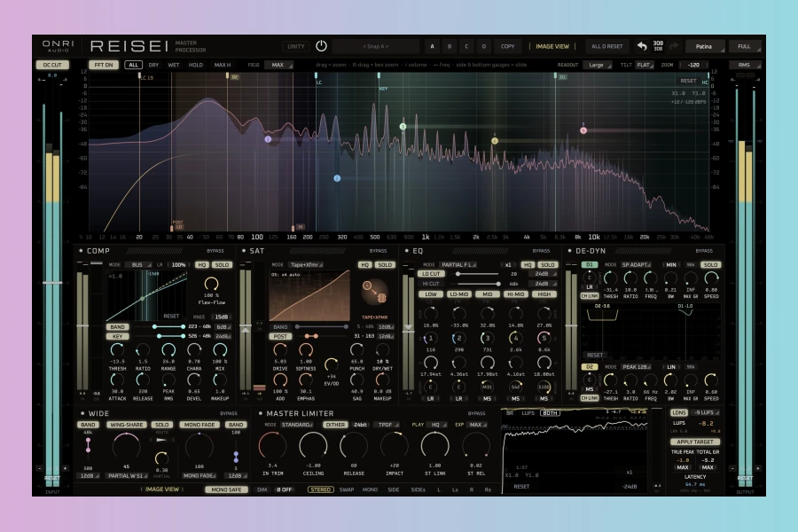Click EQ band 5 frequency knob
798x532 pixels.
click(x=544, y=338)
